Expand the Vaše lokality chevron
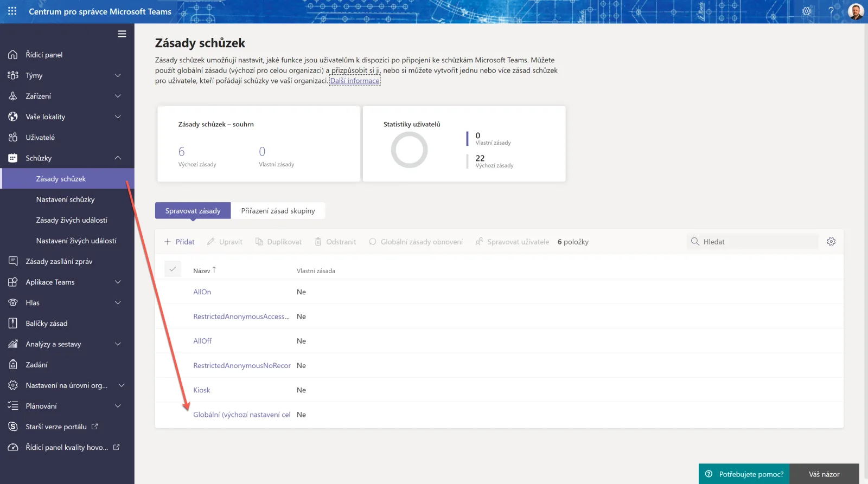 click(118, 117)
